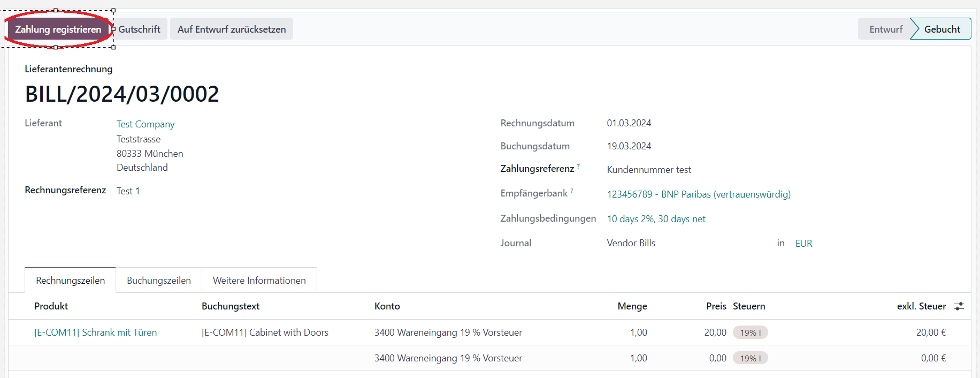Viewport: 980px width, 378px height.
Task: Open the BNP Paribas bank account link
Action: tap(699, 194)
